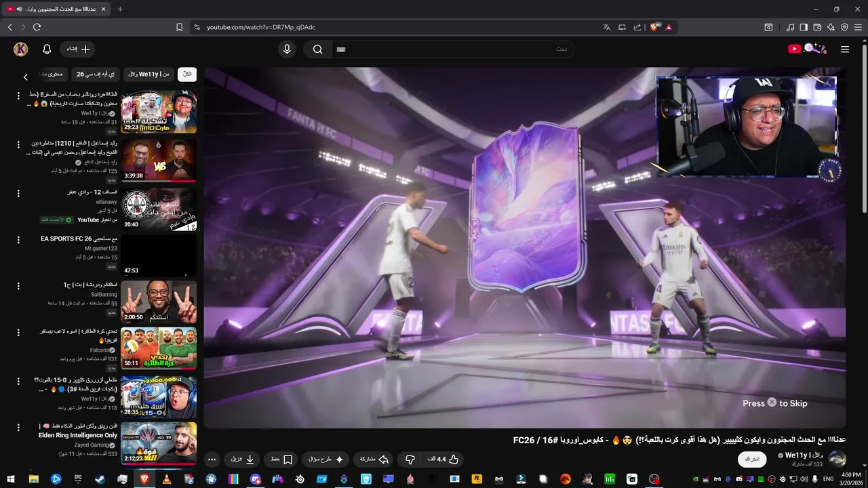Screen dimensions: 868x488
Task: Toggle the Brave sidebar panel icon
Action: pyautogui.click(x=804, y=27)
